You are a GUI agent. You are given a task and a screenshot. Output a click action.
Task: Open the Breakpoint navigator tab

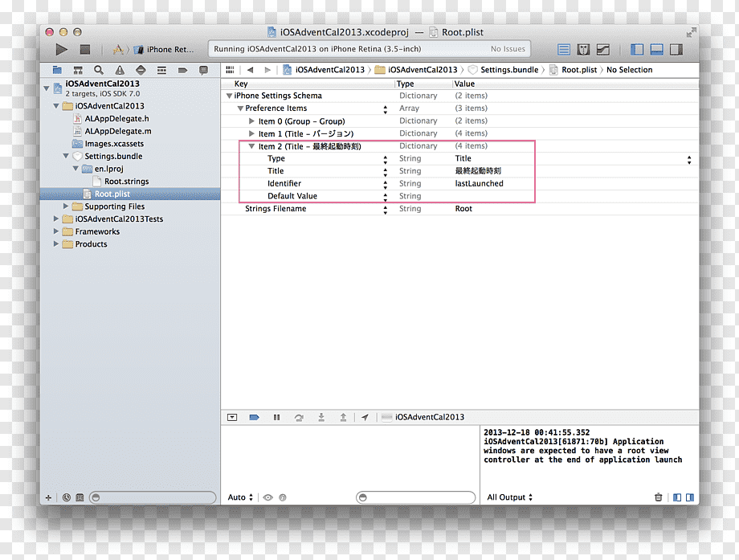(x=182, y=70)
